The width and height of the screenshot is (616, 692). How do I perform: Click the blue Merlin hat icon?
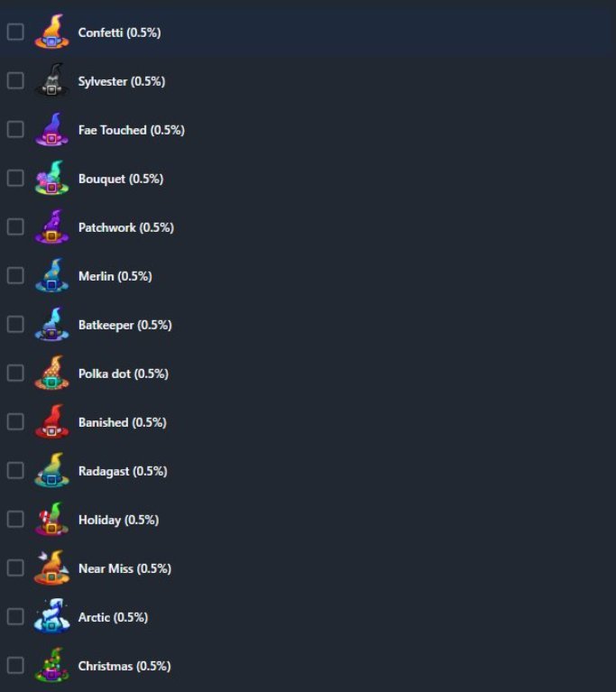click(52, 275)
